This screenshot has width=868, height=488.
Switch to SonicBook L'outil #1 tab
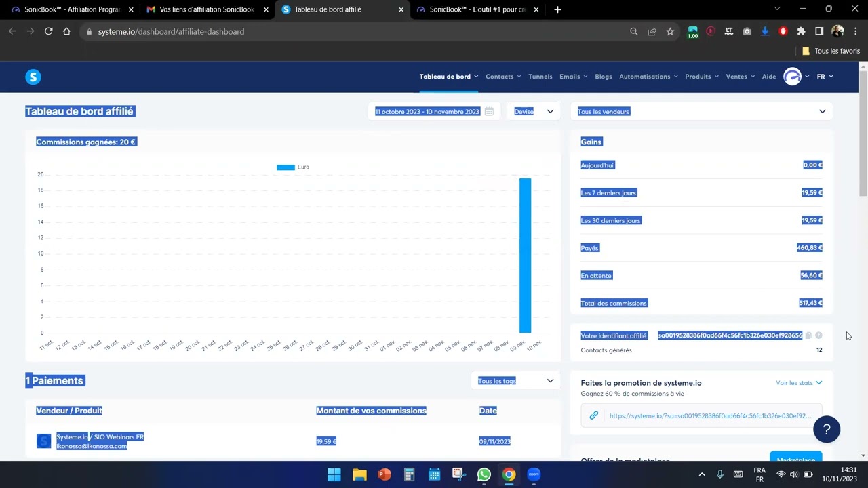coord(477,9)
